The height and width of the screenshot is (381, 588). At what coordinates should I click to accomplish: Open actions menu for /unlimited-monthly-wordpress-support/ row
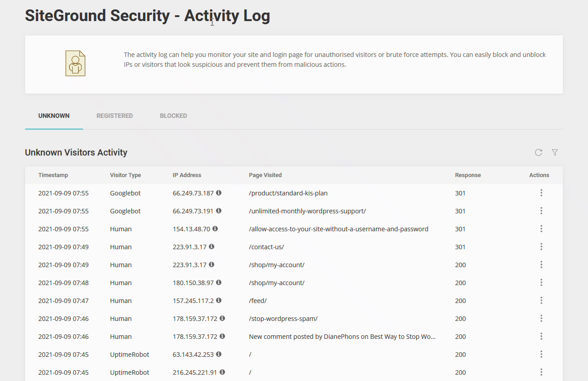coord(541,211)
